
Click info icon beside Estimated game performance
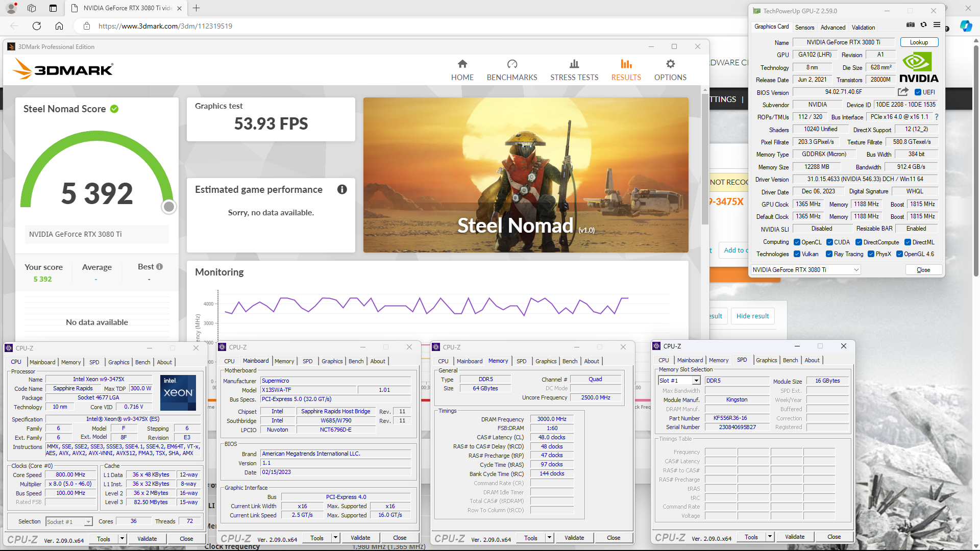coord(342,189)
